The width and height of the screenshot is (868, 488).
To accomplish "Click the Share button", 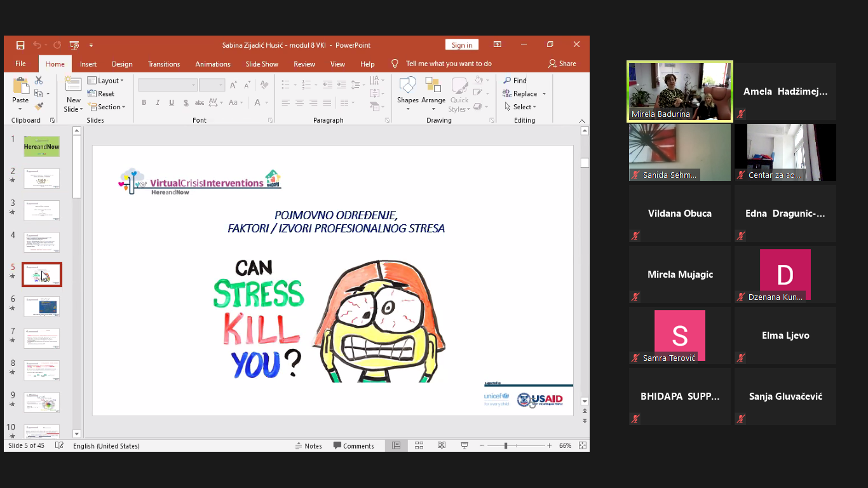I will click(x=562, y=64).
